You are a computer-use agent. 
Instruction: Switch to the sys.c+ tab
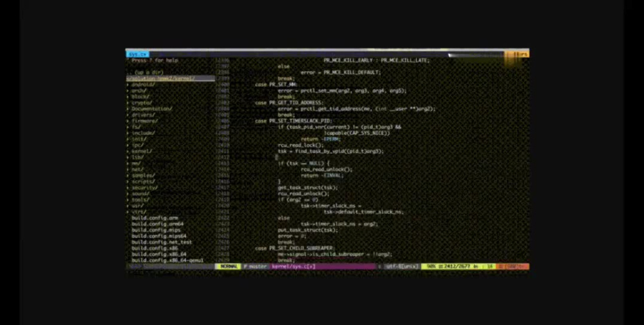click(137, 54)
